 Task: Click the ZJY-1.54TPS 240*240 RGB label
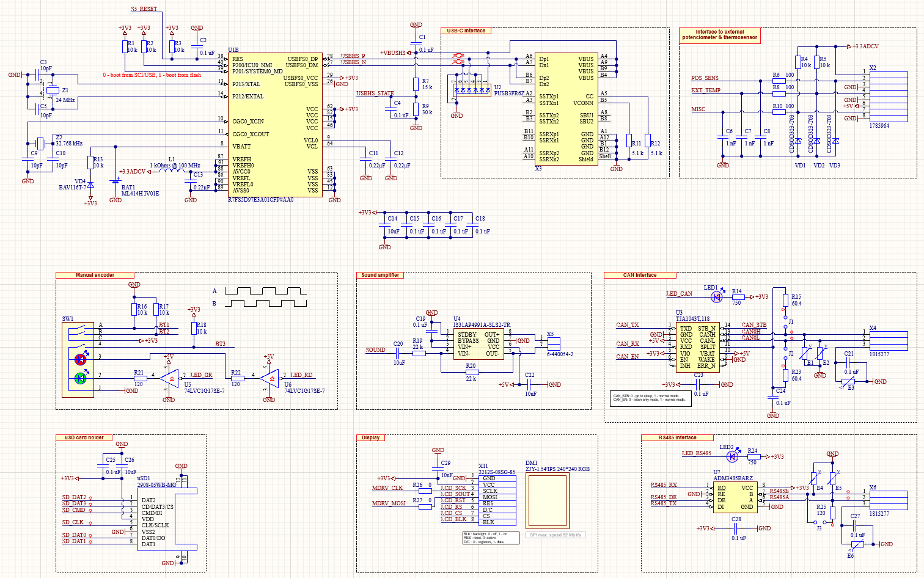[x=558, y=469]
